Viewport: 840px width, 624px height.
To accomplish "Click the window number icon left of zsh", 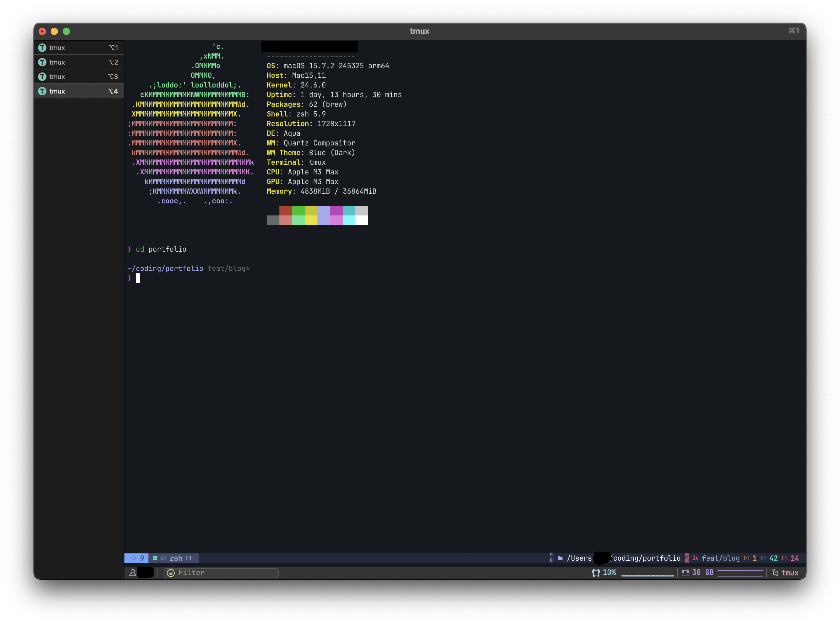I will 164,558.
